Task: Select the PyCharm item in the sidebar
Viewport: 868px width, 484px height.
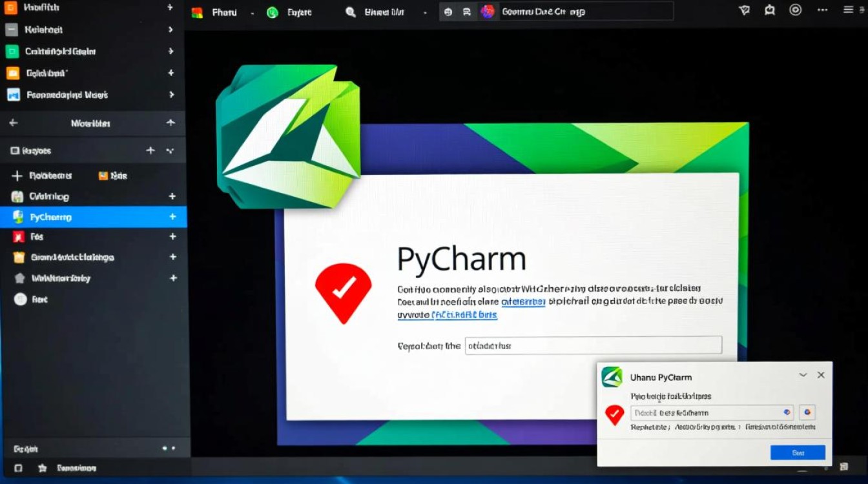Action: click(x=94, y=217)
